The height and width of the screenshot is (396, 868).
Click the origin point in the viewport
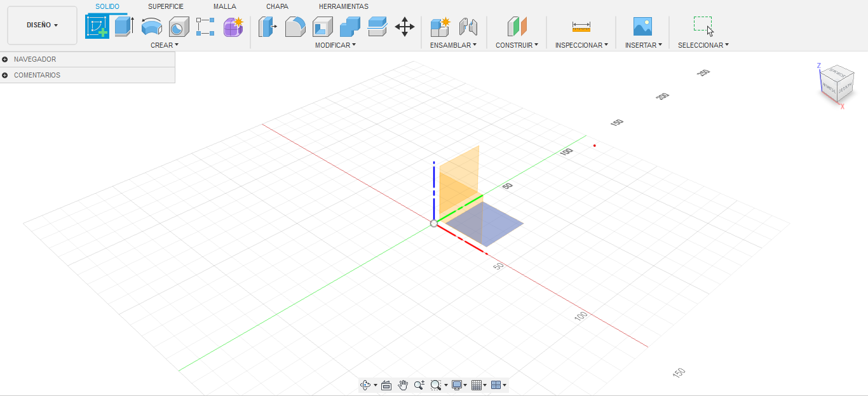pyautogui.click(x=433, y=223)
